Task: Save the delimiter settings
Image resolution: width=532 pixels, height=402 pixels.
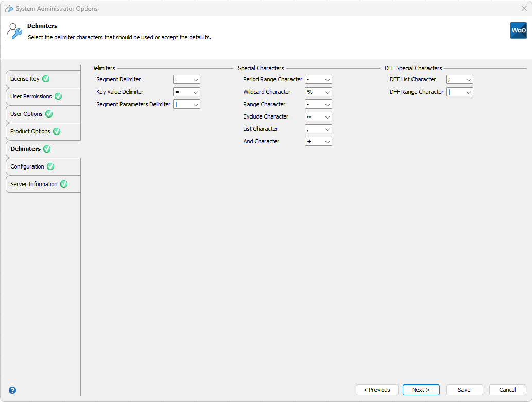Action: 464,390
